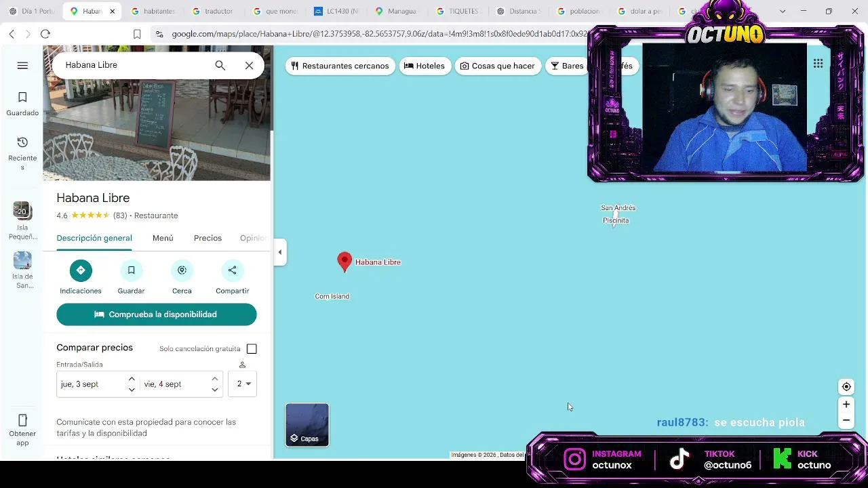The width and height of the screenshot is (868, 488).
Task: Click the Corn Island map label
Action: (332, 296)
